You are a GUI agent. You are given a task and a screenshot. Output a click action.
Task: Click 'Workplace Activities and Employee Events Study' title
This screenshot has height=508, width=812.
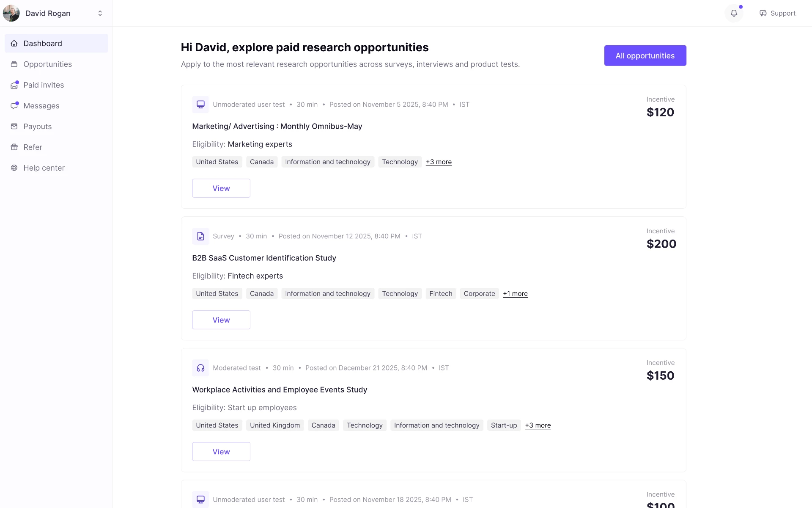pos(280,389)
